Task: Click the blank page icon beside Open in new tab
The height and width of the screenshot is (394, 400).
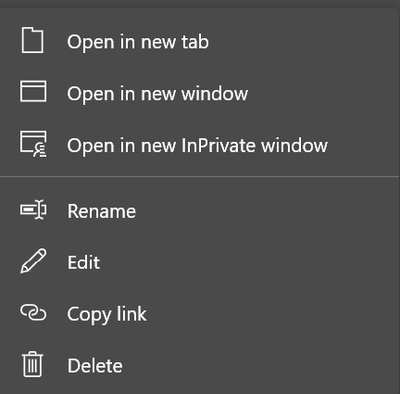Action: pyautogui.click(x=32, y=40)
